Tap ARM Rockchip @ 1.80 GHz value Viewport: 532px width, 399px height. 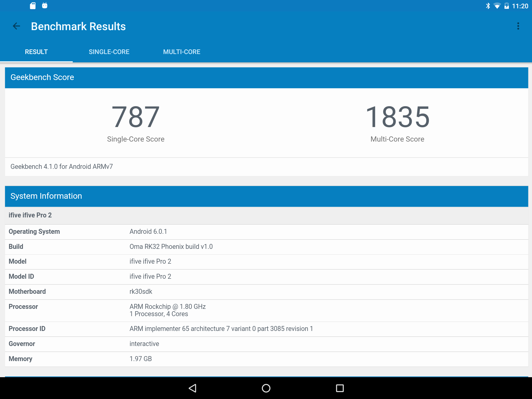pyautogui.click(x=168, y=307)
